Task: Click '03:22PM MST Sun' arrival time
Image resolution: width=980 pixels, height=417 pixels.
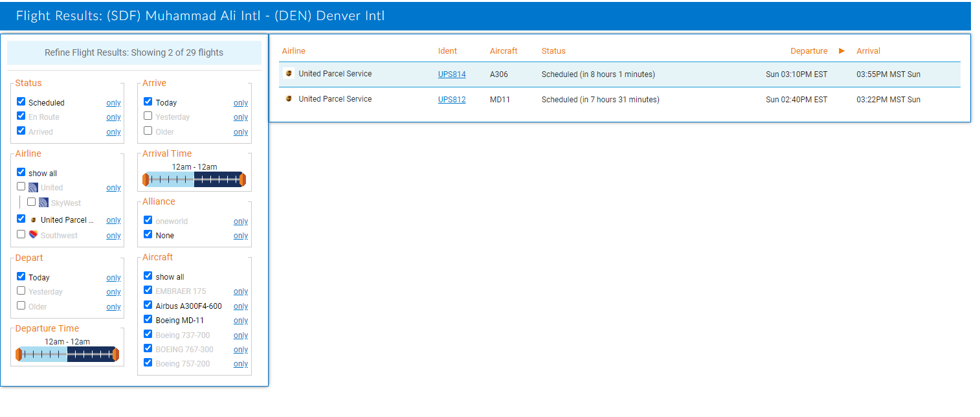Action: click(888, 100)
